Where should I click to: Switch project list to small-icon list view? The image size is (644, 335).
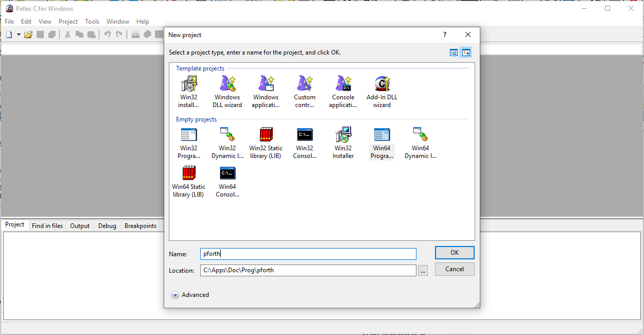454,52
